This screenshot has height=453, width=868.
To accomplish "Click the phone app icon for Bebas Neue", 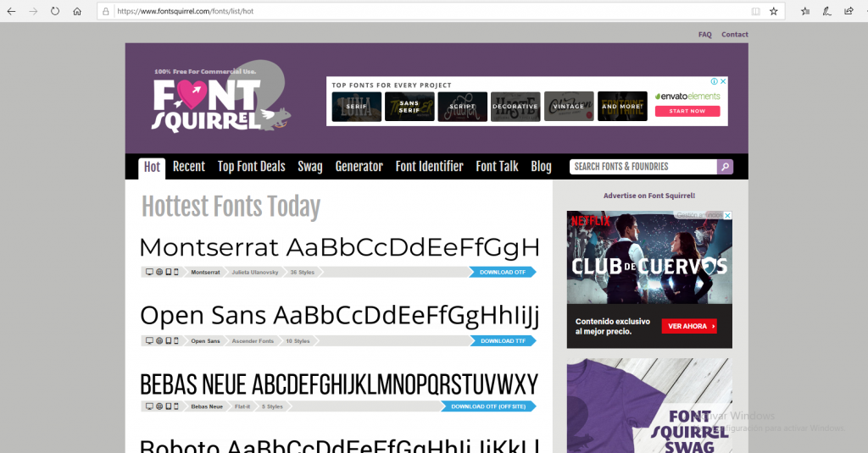I will [176, 406].
